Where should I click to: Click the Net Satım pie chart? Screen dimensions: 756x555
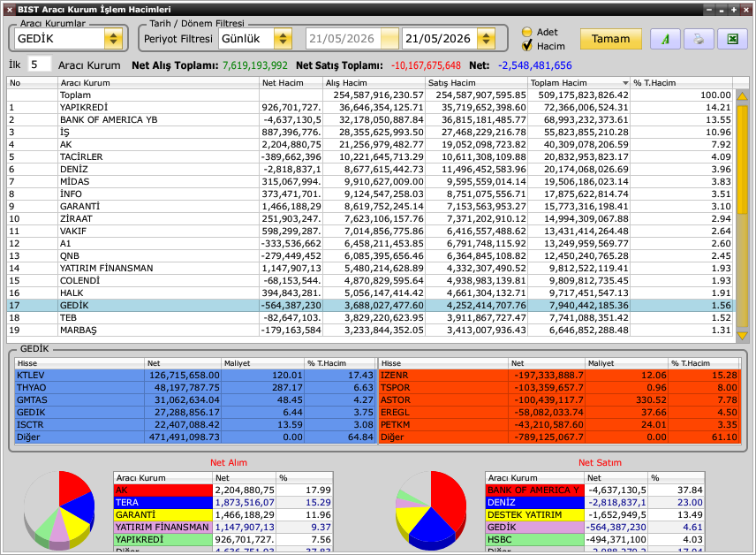point(431,510)
